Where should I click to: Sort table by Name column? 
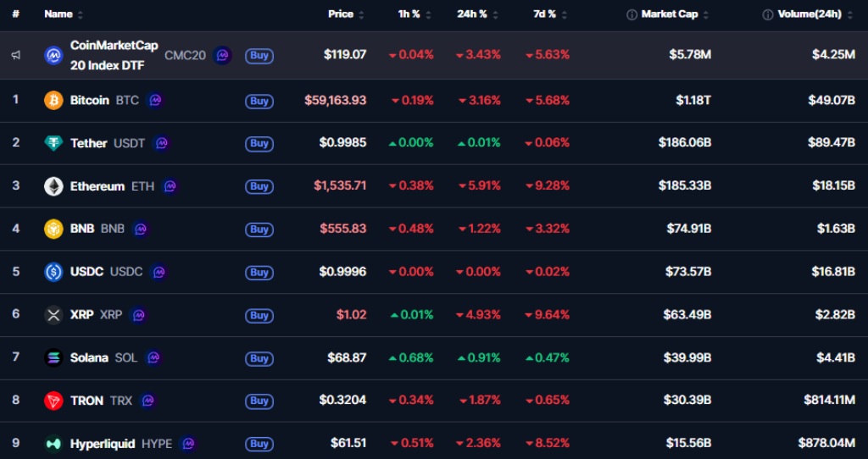click(x=64, y=14)
